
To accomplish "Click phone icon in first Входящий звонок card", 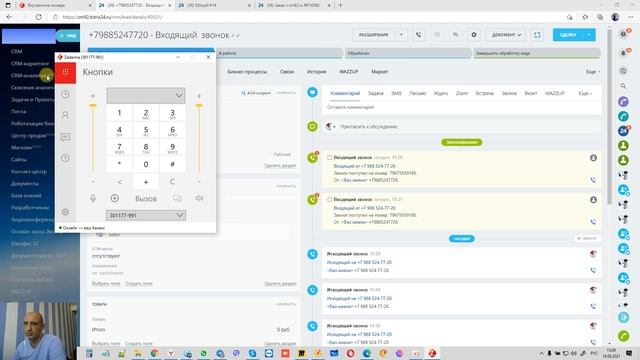I will pyautogui.click(x=593, y=180).
